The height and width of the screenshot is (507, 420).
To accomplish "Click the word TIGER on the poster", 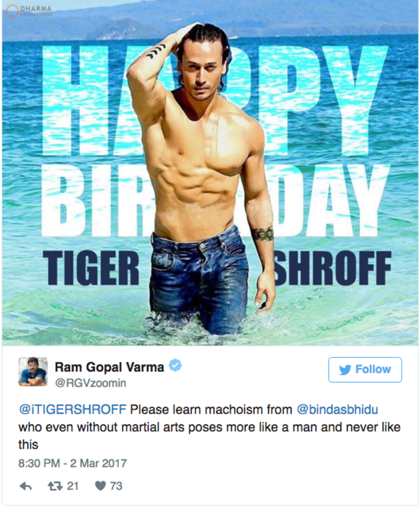I will (91, 269).
